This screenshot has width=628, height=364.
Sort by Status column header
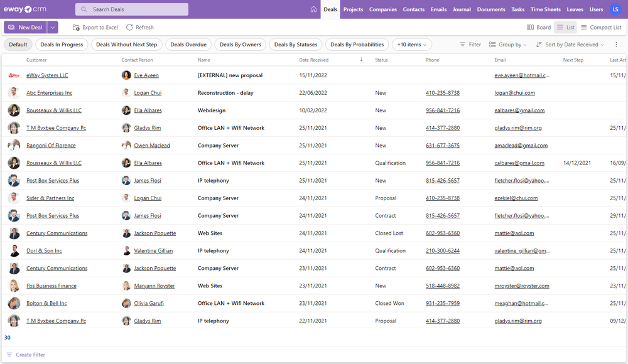pyautogui.click(x=381, y=60)
